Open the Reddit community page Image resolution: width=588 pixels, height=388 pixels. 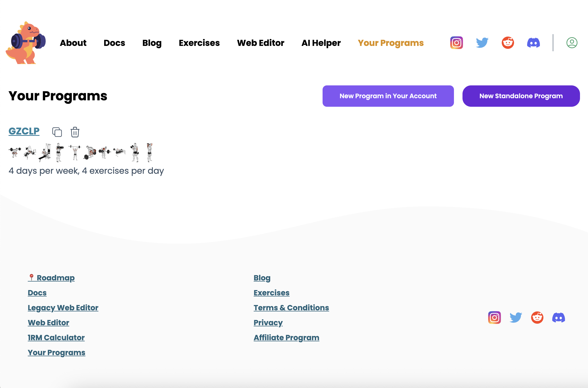click(x=508, y=43)
